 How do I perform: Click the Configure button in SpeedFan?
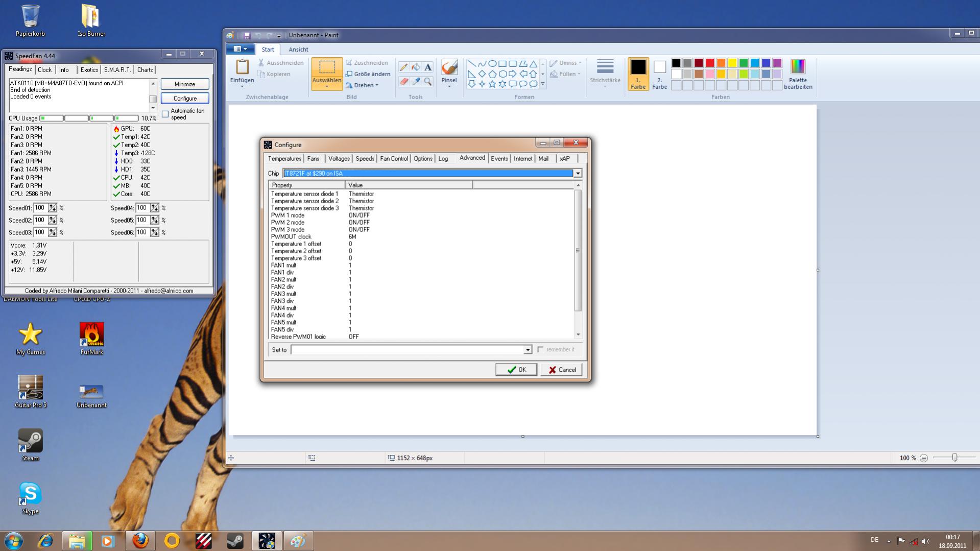click(185, 99)
